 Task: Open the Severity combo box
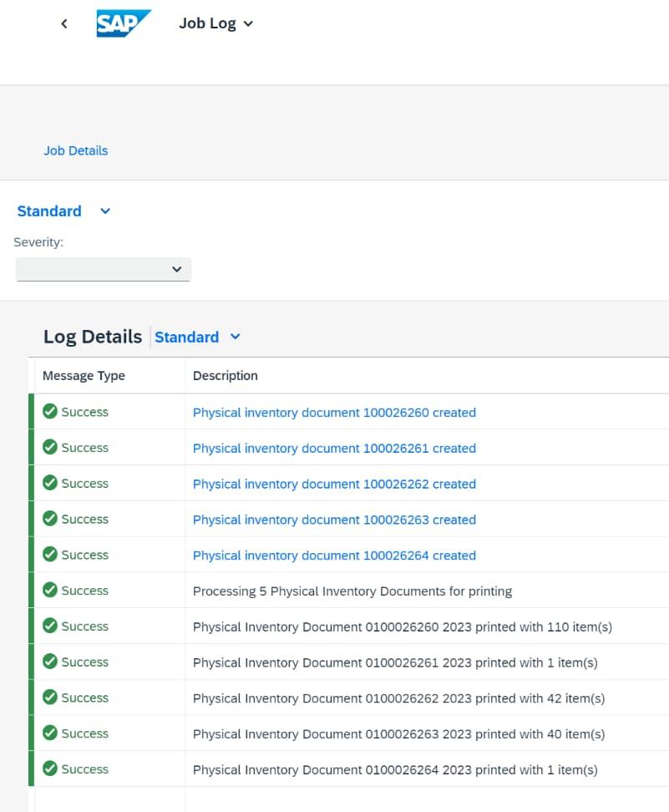click(104, 269)
